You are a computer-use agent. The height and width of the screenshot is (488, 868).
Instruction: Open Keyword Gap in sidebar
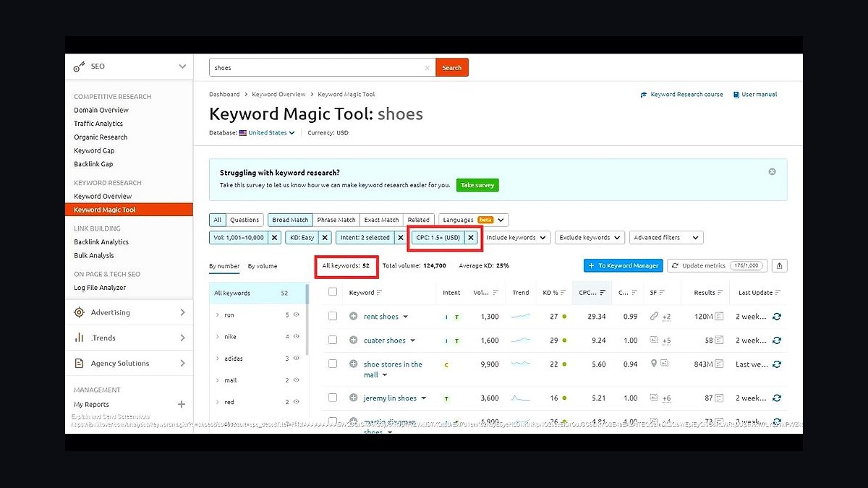click(94, 150)
